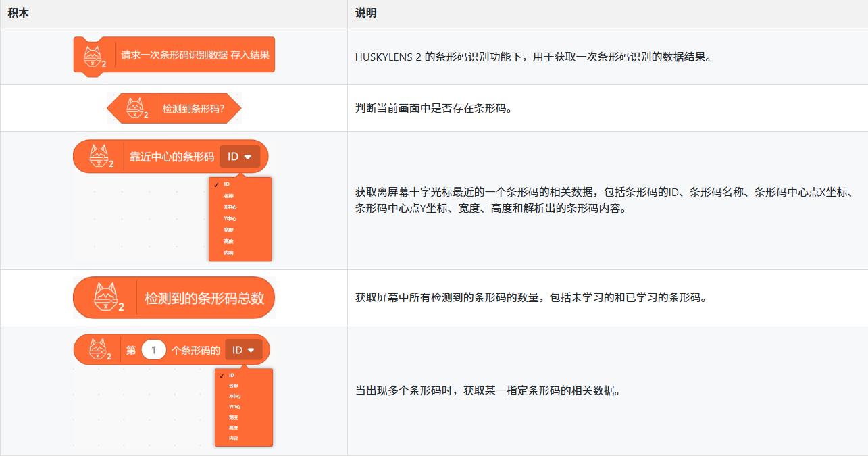Open ID dropdown on 靠近中心的条形码 block
The height and width of the screenshot is (456, 868).
240,157
